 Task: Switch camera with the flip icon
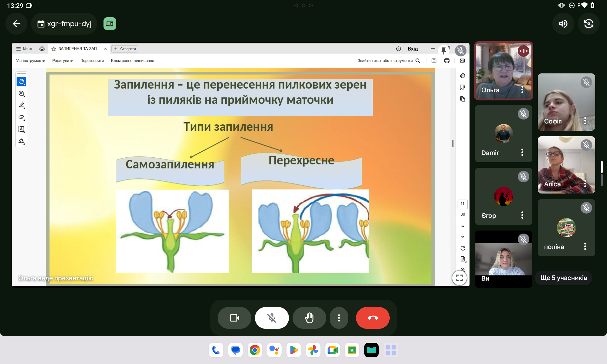click(588, 24)
